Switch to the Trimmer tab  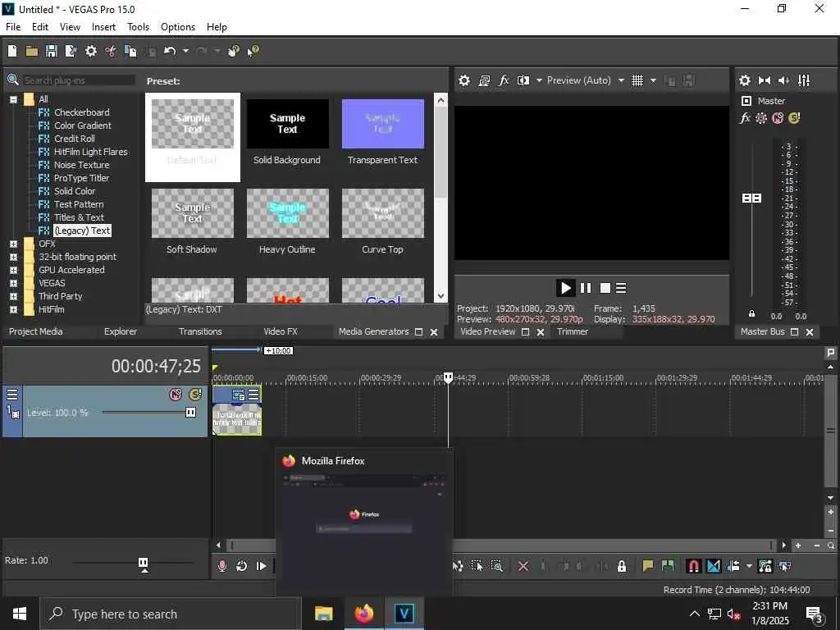pos(573,331)
